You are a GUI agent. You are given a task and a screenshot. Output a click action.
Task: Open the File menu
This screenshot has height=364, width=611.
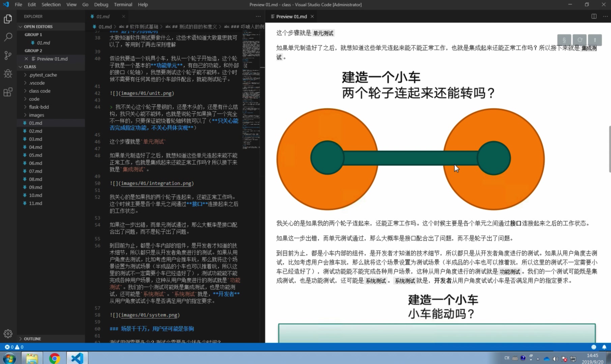tap(19, 4)
